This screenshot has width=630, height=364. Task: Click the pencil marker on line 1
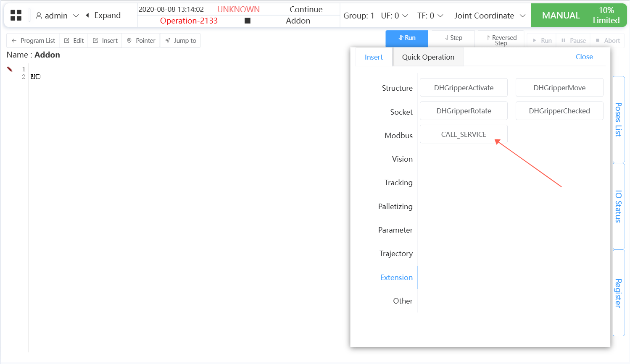[10, 69]
